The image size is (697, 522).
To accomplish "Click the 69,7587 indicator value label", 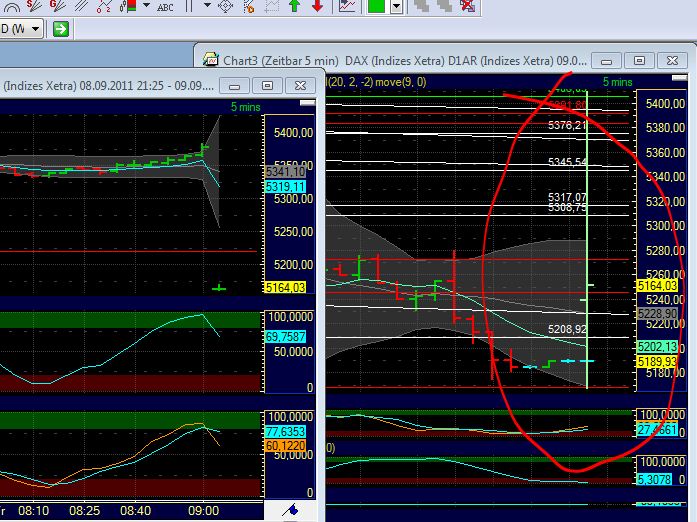I will coord(285,337).
